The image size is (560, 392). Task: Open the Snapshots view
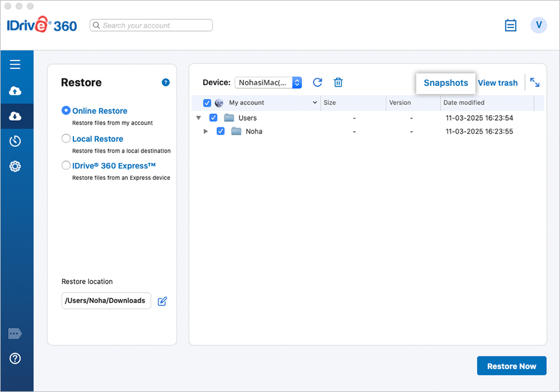[446, 83]
